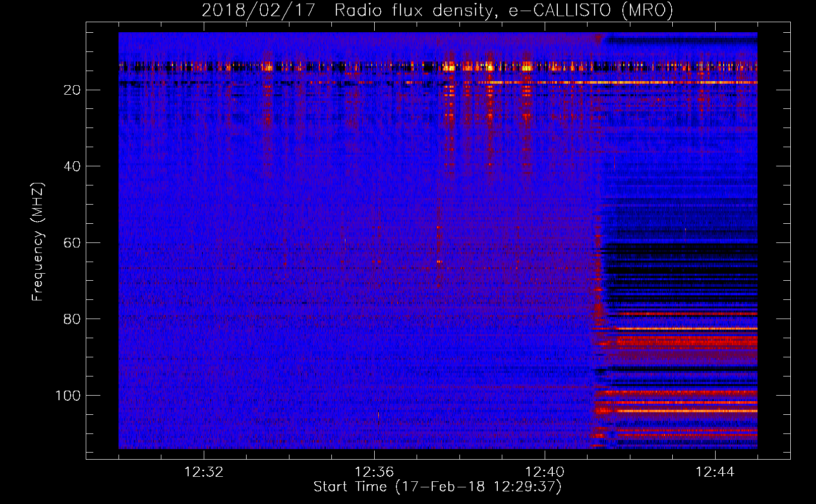Click the 12:32 time tick label
The width and height of the screenshot is (816, 504).
(x=204, y=472)
